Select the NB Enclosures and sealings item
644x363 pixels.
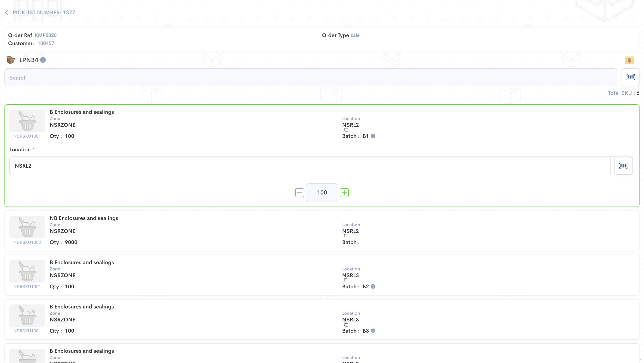[84, 218]
